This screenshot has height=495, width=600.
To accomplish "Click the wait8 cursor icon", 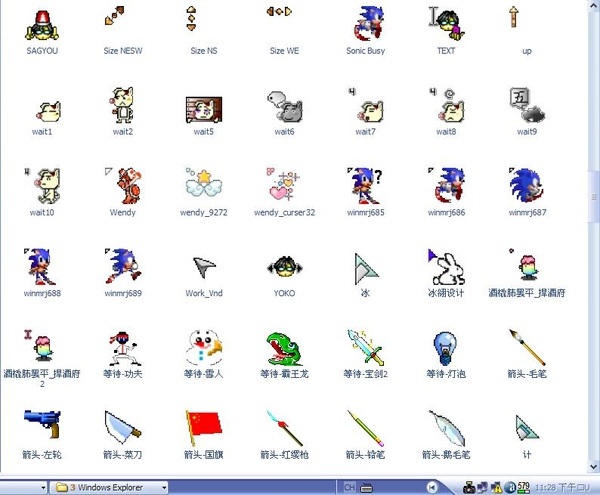I will click(x=447, y=105).
